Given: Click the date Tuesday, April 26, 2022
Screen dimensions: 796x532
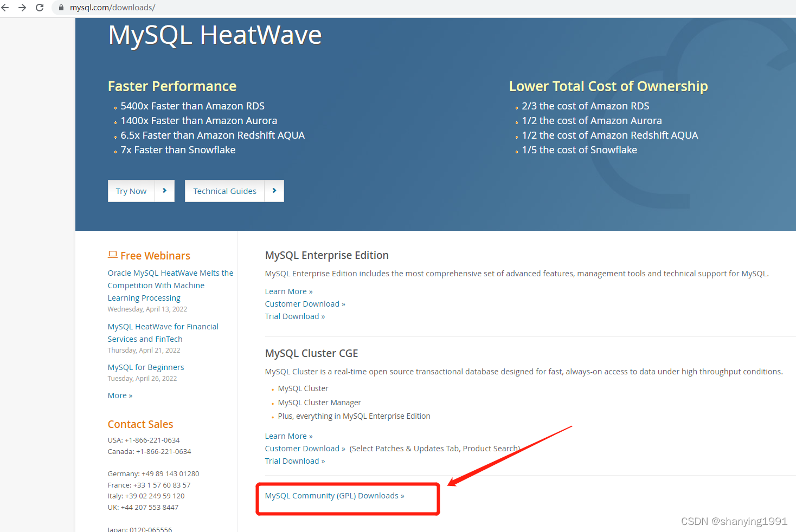Looking at the screenshot, I should click(142, 379).
